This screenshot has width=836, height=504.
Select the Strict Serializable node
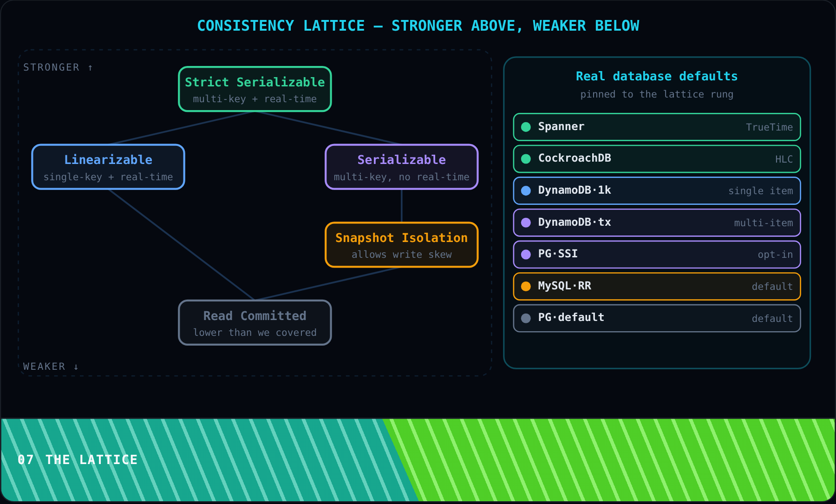(x=255, y=89)
